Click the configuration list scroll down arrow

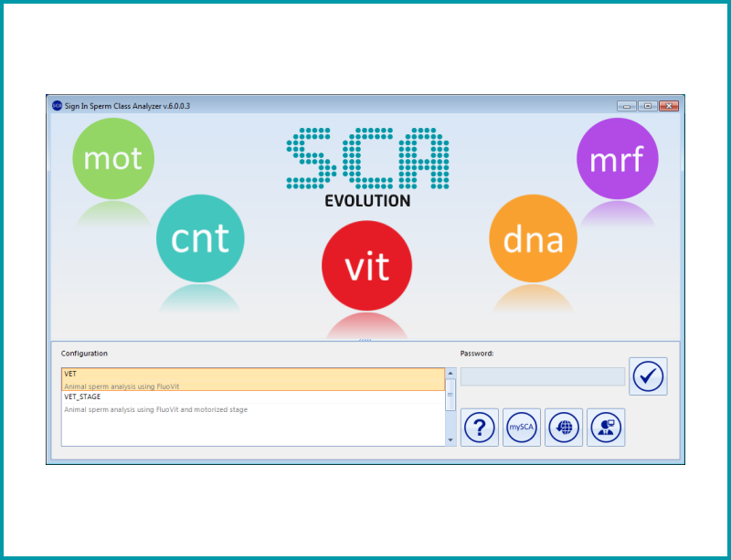click(450, 440)
